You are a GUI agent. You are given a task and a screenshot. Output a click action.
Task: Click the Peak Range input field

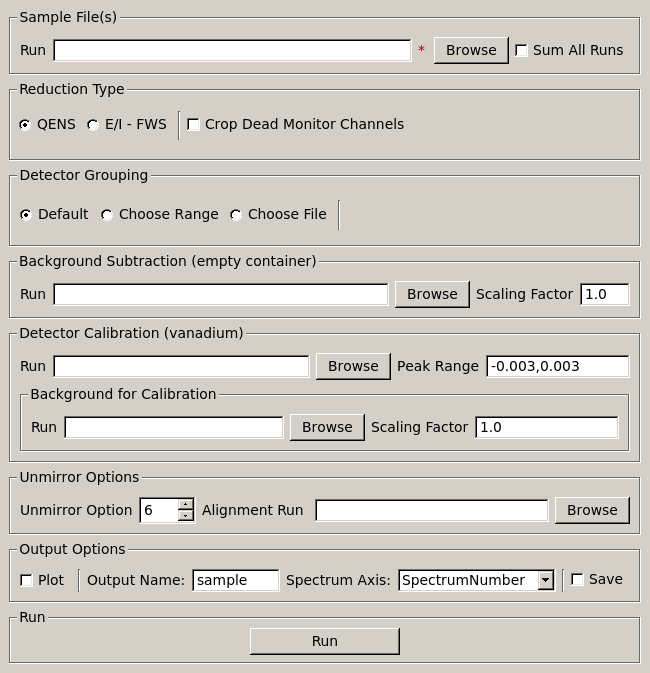coord(557,366)
